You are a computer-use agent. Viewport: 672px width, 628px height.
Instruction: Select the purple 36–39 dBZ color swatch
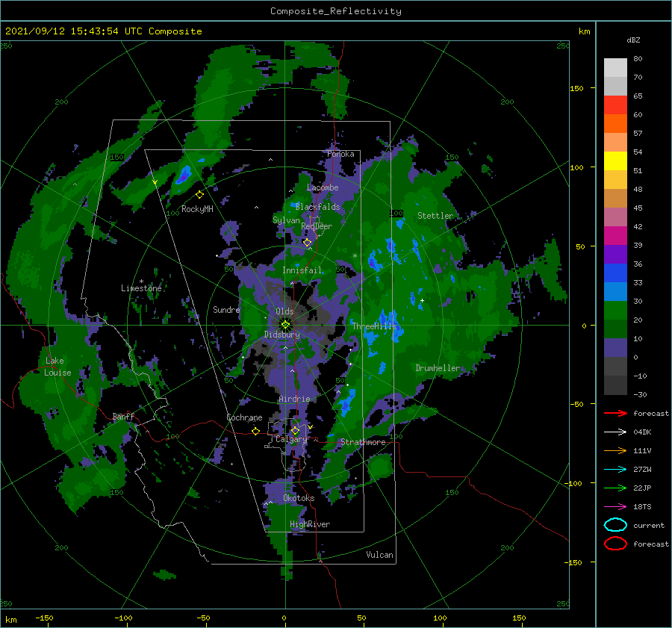615,254
